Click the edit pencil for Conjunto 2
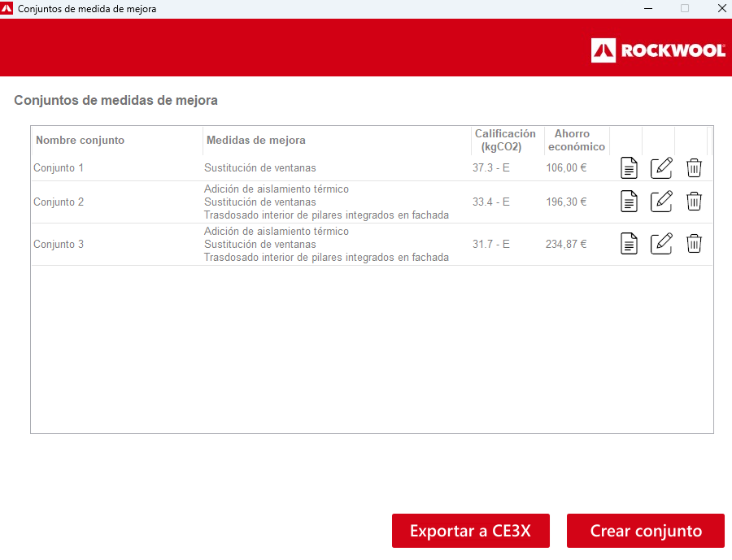Image resolution: width=732 pixels, height=560 pixels. [x=661, y=202]
